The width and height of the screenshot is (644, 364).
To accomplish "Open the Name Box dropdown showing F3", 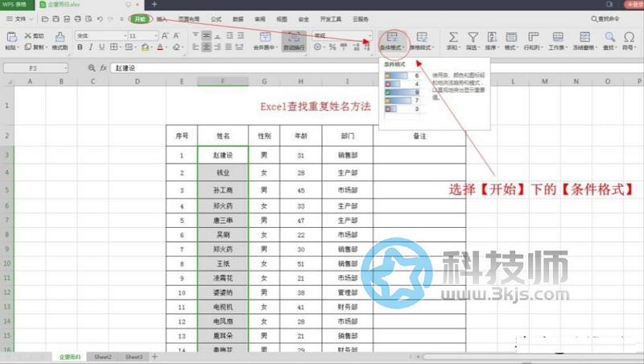I will point(65,68).
